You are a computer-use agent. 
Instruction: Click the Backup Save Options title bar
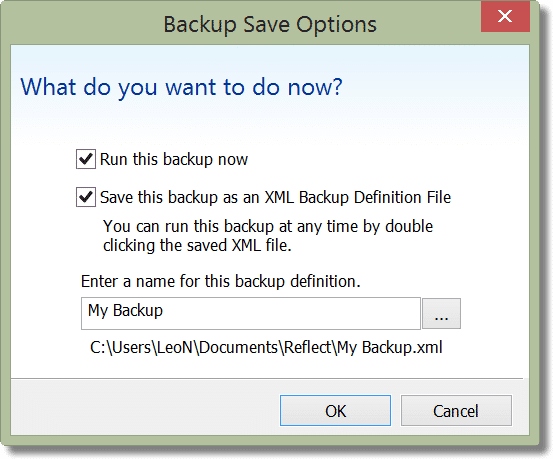270,25
